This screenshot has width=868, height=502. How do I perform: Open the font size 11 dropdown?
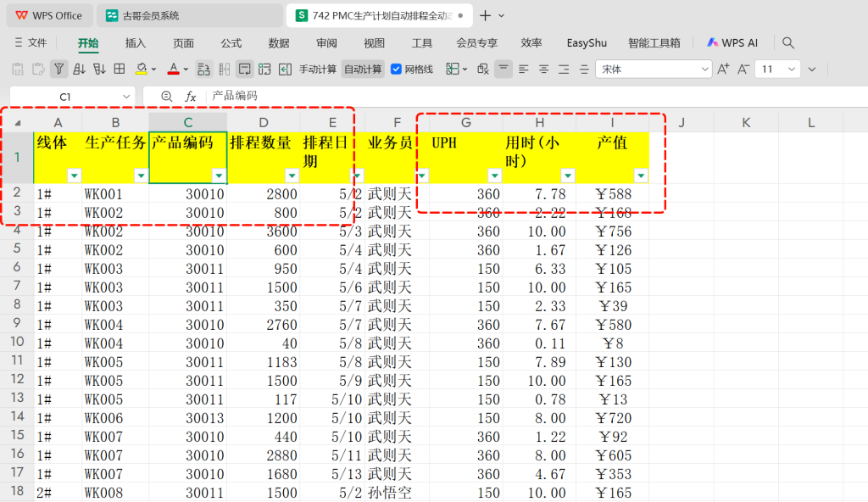[x=792, y=70]
